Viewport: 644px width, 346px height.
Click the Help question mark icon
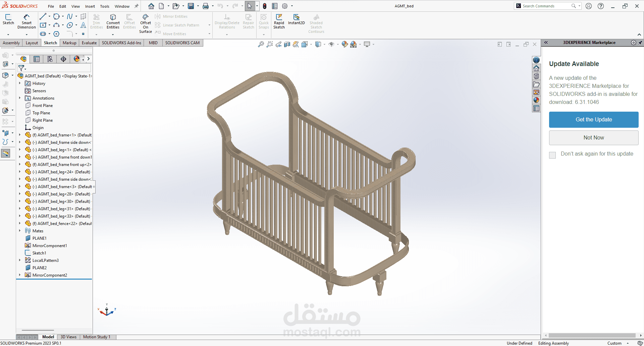601,6
